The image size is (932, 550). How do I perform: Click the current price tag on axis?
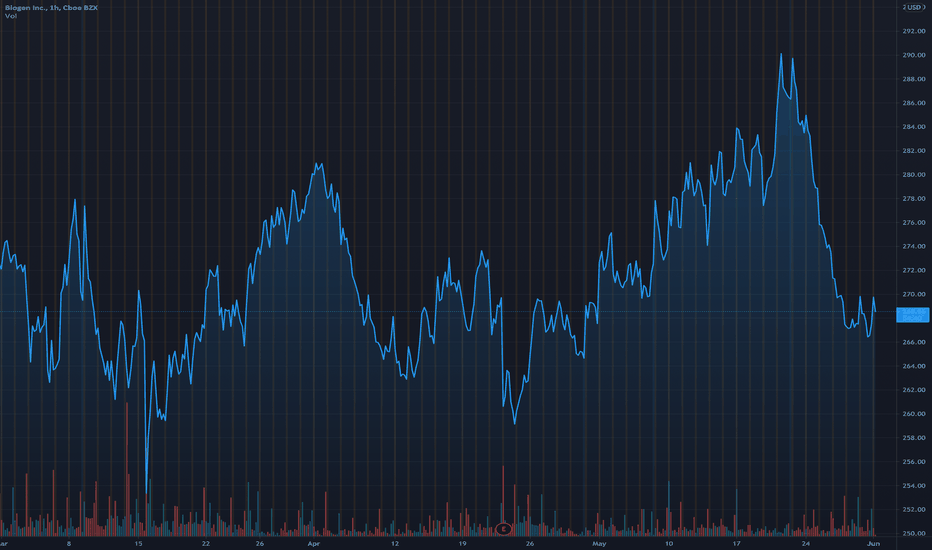[912, 315]
